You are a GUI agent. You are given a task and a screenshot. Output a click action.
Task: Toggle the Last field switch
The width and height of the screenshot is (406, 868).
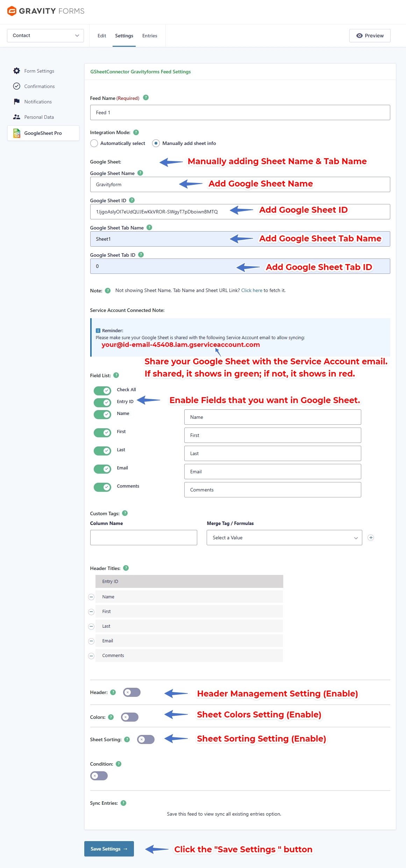[x=102, y=451]
